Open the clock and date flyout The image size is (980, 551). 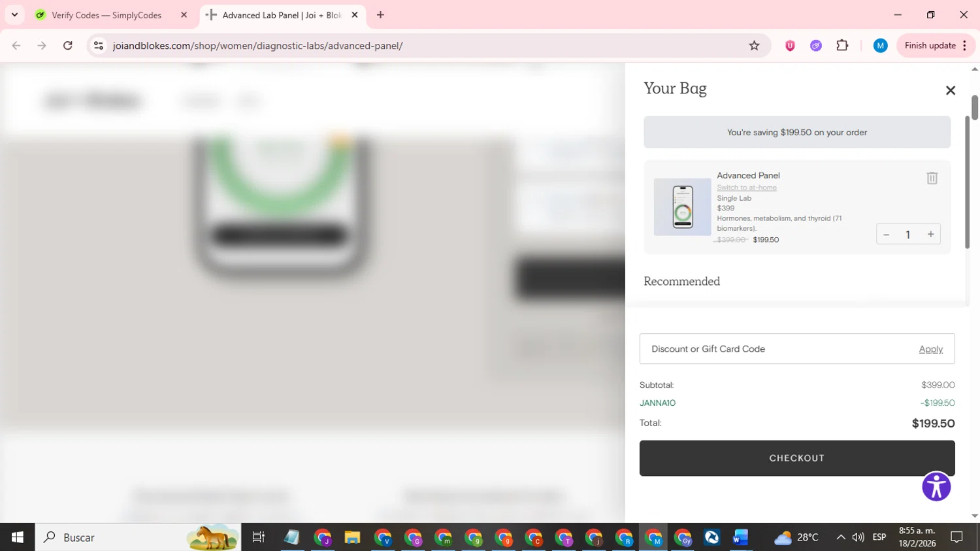click(917, 537)
